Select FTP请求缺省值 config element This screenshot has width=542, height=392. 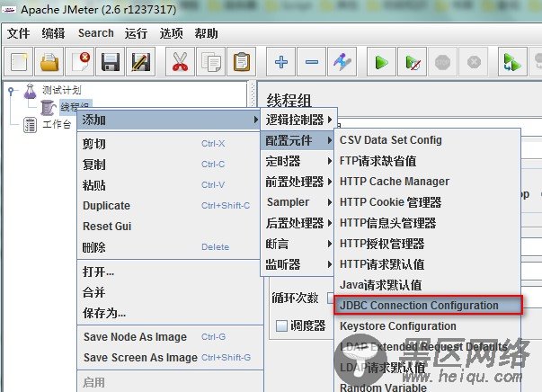(x=427, y=161)
